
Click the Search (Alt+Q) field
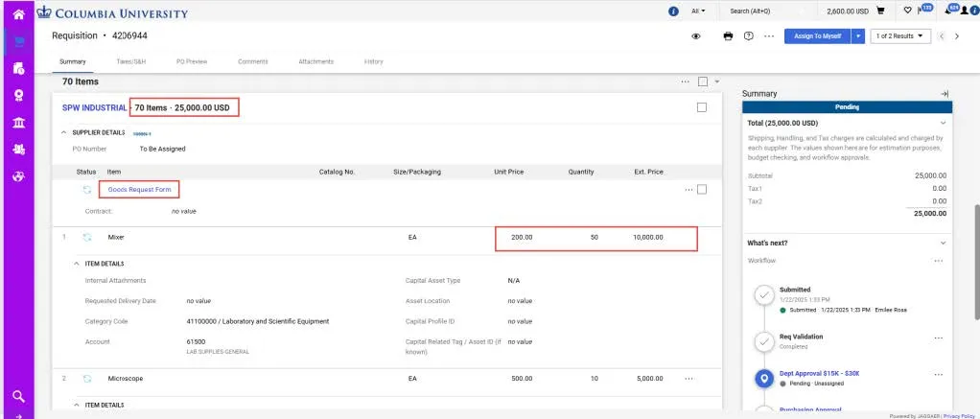point(769,12)
